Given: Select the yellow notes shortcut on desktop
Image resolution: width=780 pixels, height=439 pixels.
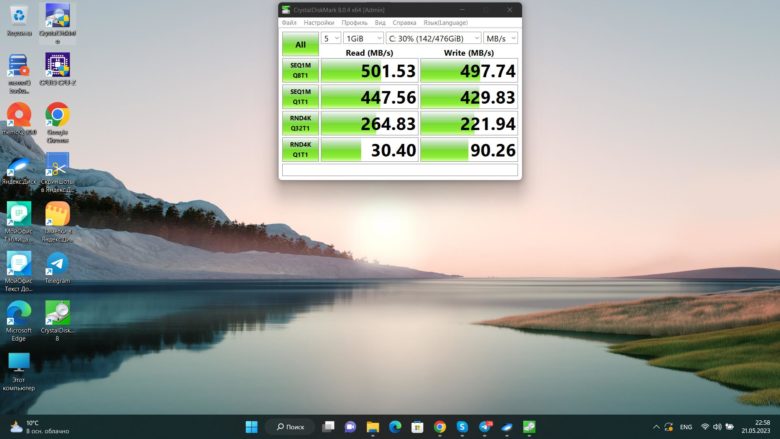Looking at the screenshot, I should pyautogui.click(x=57, y=221).
